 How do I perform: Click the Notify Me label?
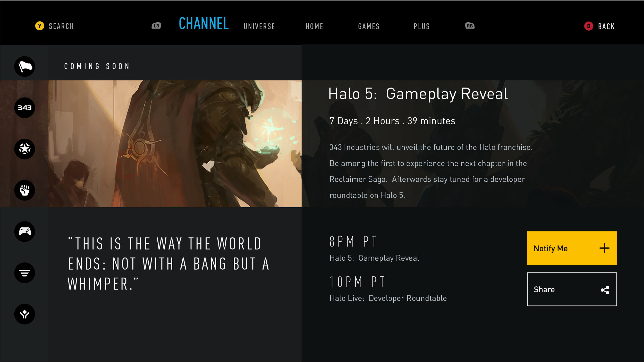550,249
